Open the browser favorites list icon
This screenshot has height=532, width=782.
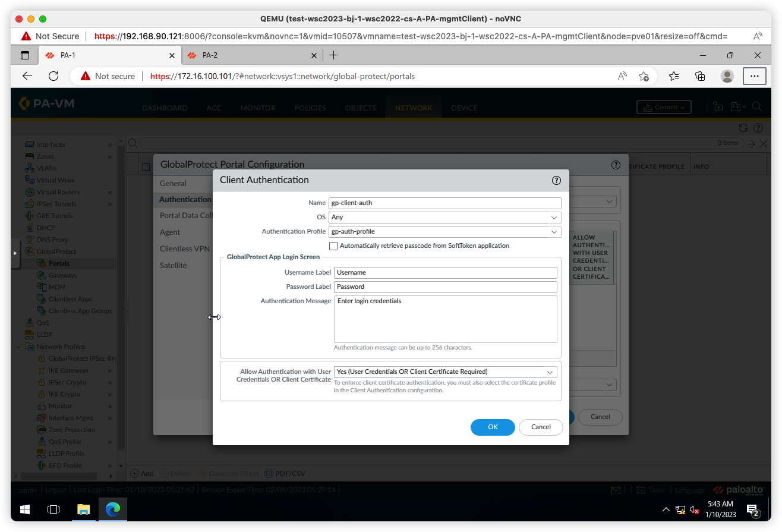(673, 76)
